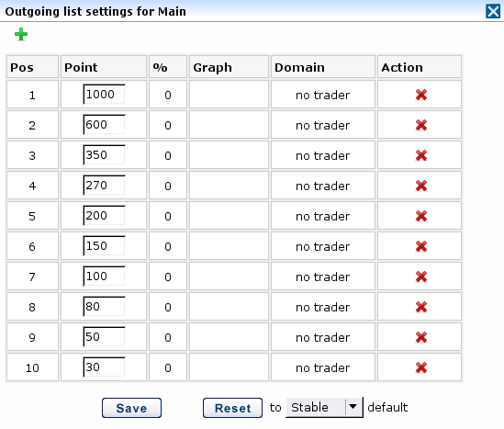
Task: Delete position 1 with red X
Action: [421, 95]
